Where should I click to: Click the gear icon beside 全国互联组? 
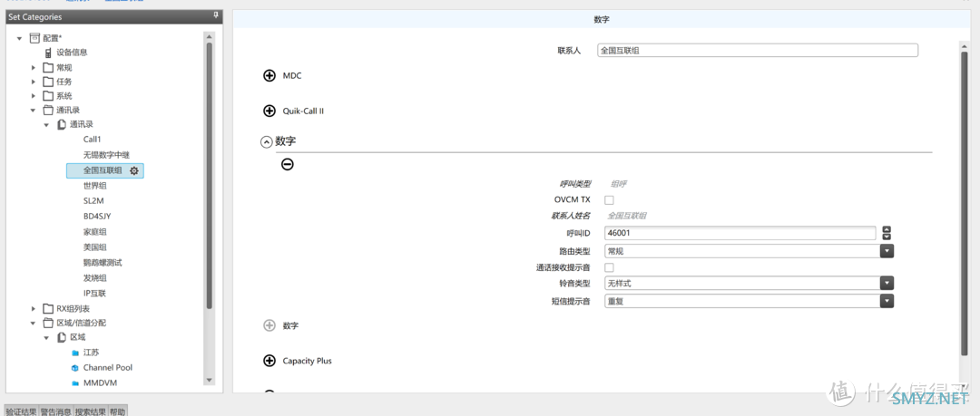tap(133, 170)
